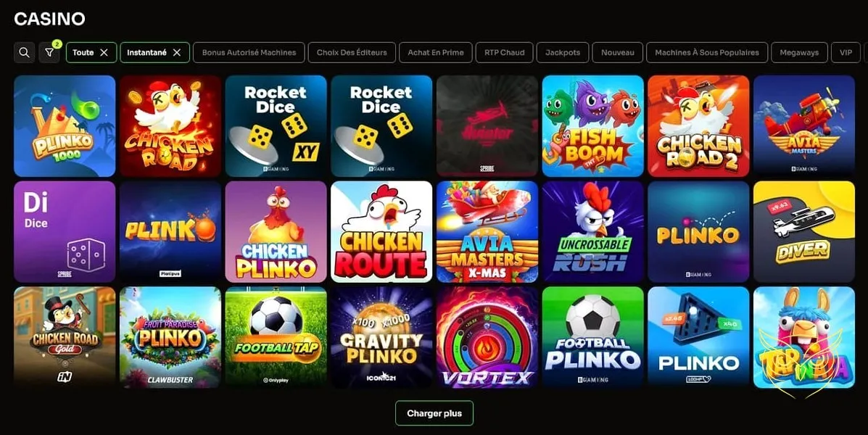Open the Football Tap game
This screenshot has height=435, width=868.
point(276,337)
